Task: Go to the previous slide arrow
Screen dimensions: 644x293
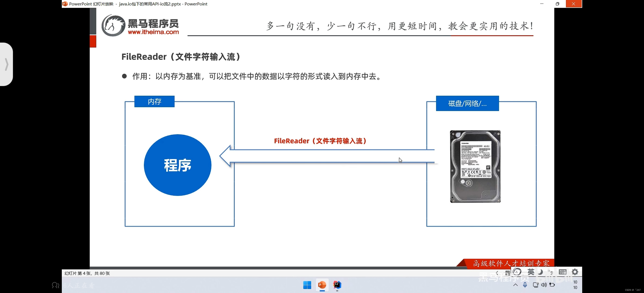Action: pos(497,273)
